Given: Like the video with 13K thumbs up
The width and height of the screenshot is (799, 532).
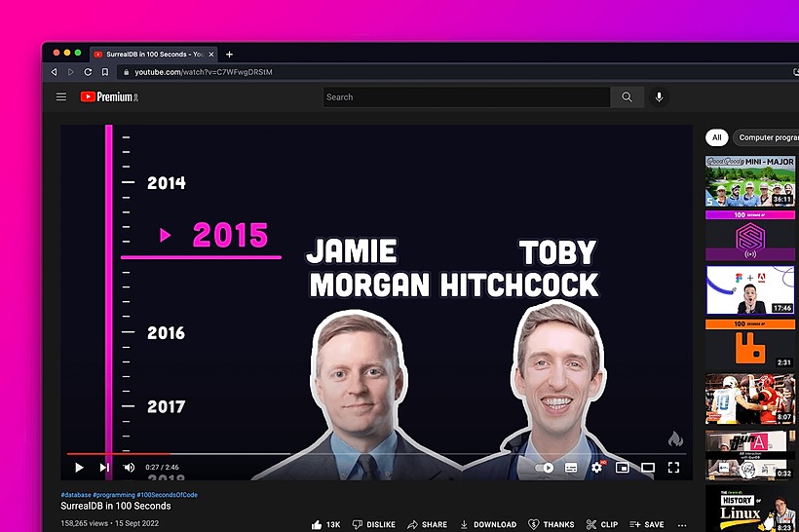Looking at the screenshot, I should [325, 524].
